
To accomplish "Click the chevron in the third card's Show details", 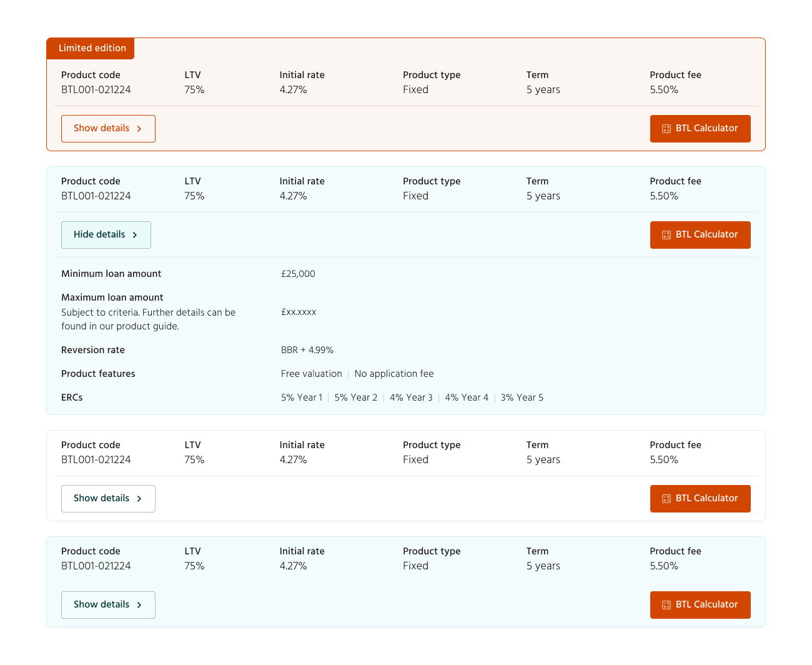I will 139,499.
